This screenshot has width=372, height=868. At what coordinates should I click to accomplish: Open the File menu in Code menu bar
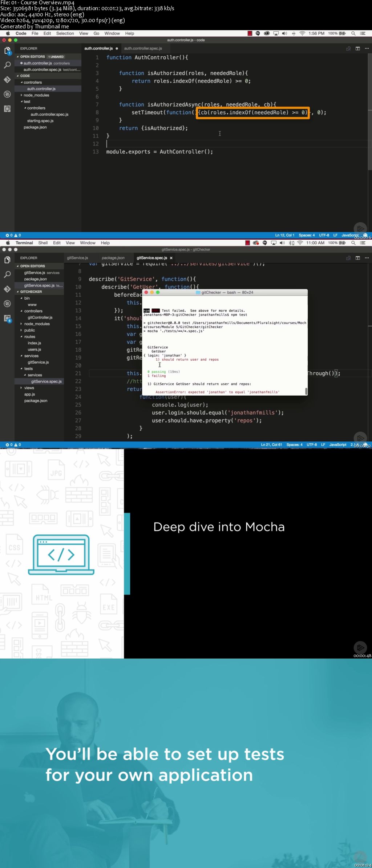(35, 33)
